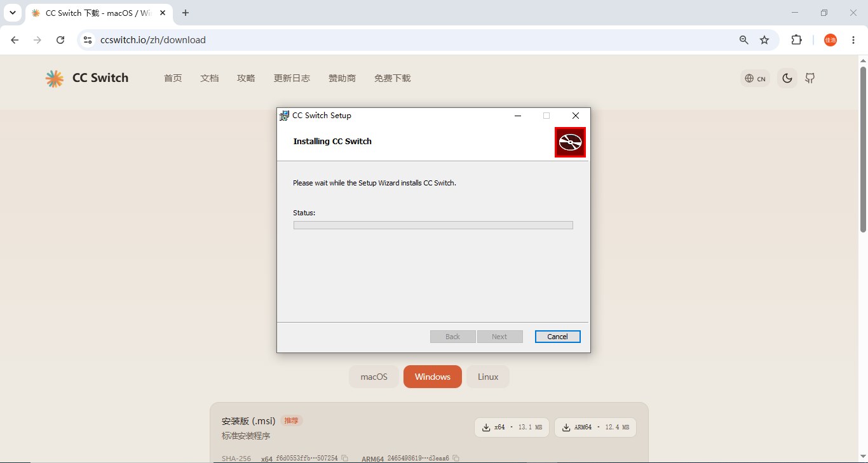Open the Chrome three-dot menu

pyautogui.click(x=853, y=40)
